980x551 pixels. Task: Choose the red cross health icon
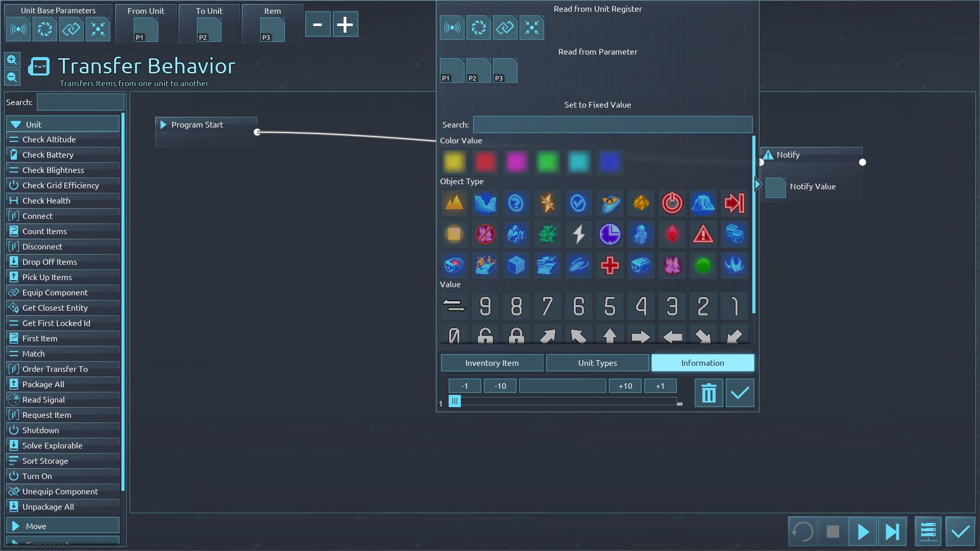[x=609, y=265]
